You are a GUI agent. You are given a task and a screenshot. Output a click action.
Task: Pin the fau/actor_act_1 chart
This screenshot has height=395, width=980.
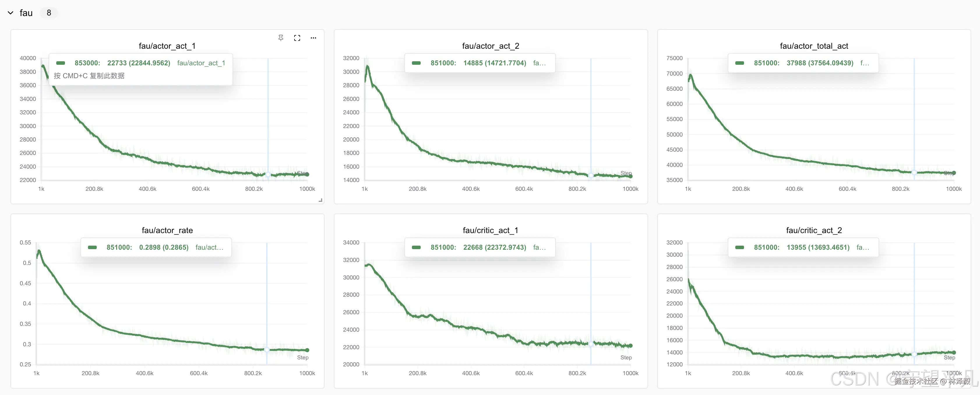point(281,38)
